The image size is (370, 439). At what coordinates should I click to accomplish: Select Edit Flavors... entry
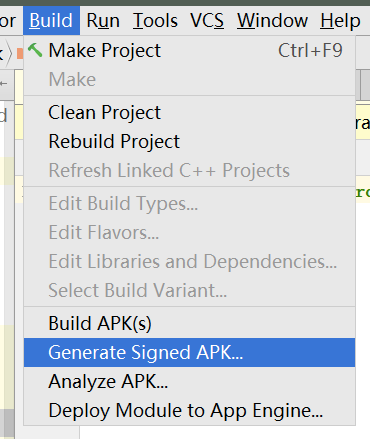(x=189, y=232)
